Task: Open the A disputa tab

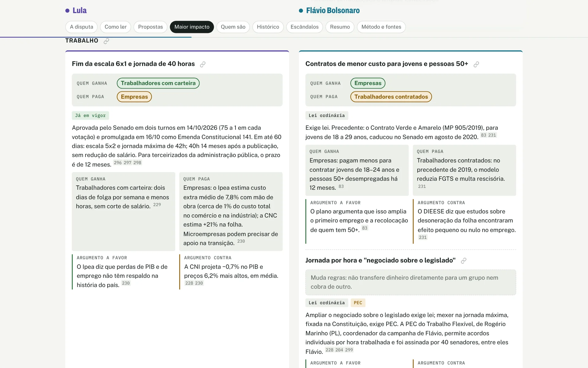Action: coord(81,27)
